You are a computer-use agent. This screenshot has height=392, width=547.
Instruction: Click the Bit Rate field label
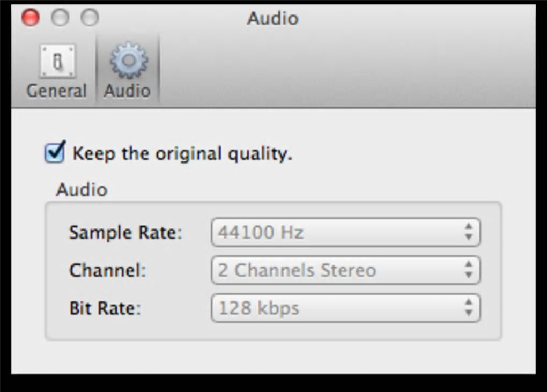click(105, 308)
